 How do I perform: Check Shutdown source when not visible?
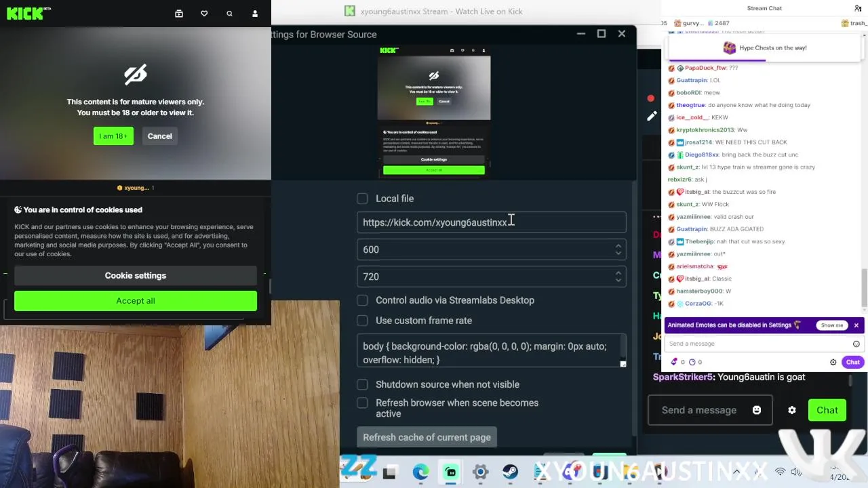[363, 384]
